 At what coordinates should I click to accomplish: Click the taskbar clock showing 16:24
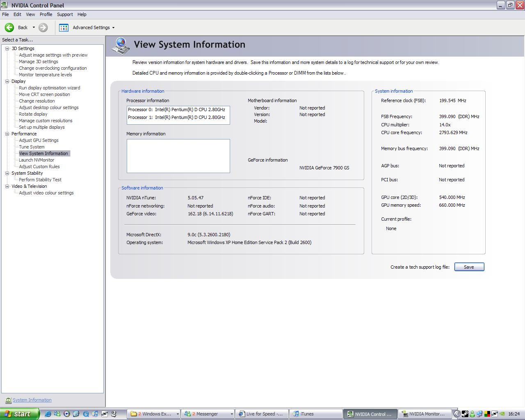(514, 414)
